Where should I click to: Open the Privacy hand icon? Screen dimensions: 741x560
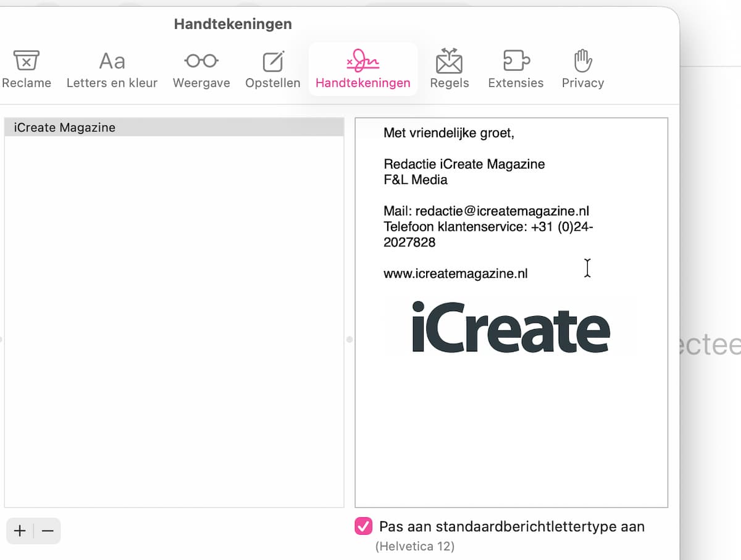tap(582, 61)
